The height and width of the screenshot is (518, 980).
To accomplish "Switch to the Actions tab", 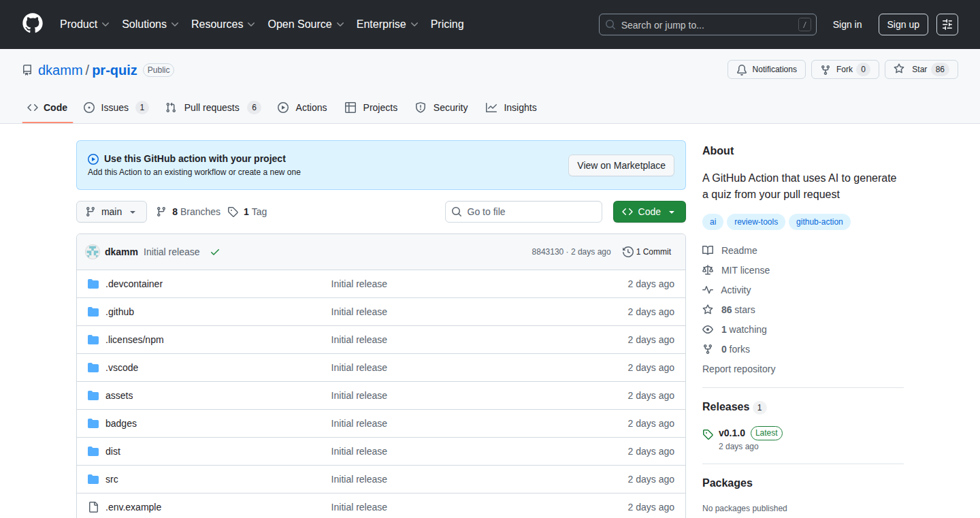I will point(302,108).
